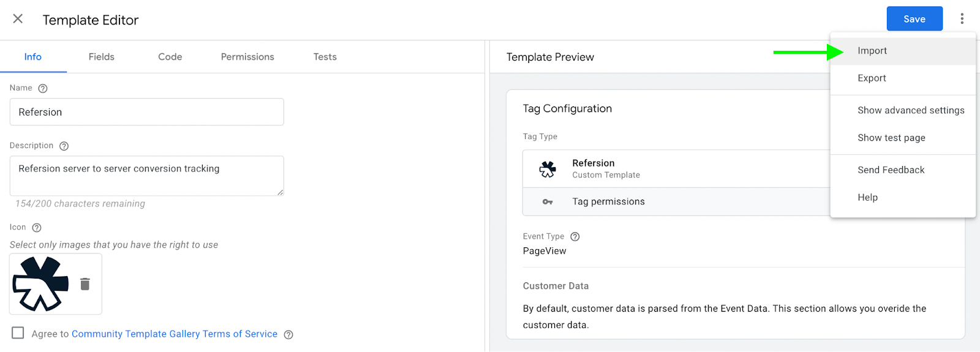Open the Permissions tab
Screen dimensions: 980x352
[x=247, y=57]
